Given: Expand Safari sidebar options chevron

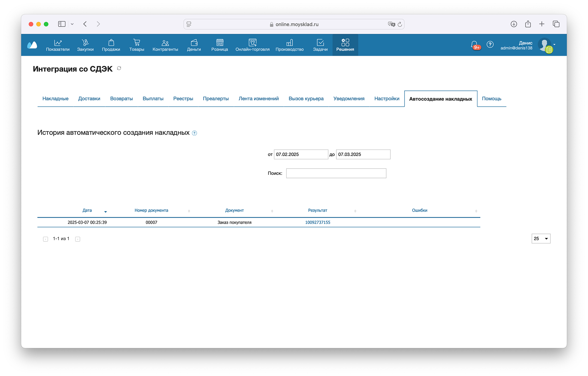Looking at the screenshot, I should 72,24.
